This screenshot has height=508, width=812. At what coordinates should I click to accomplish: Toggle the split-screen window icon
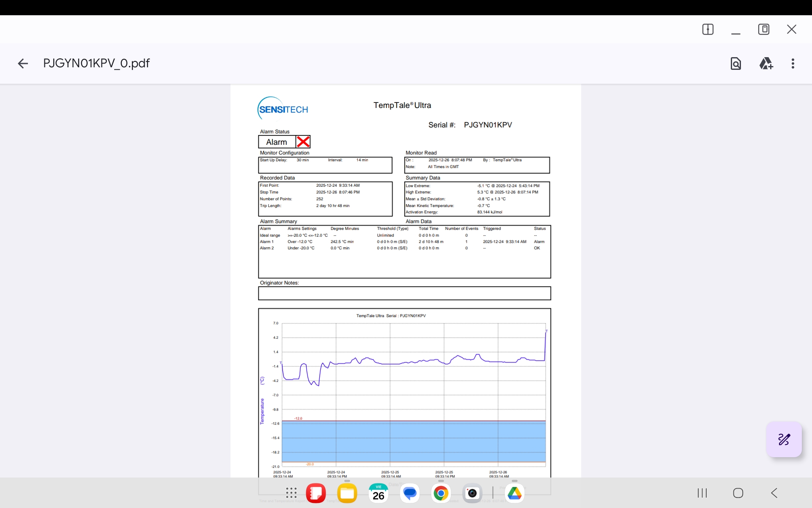tap(708, 29)
